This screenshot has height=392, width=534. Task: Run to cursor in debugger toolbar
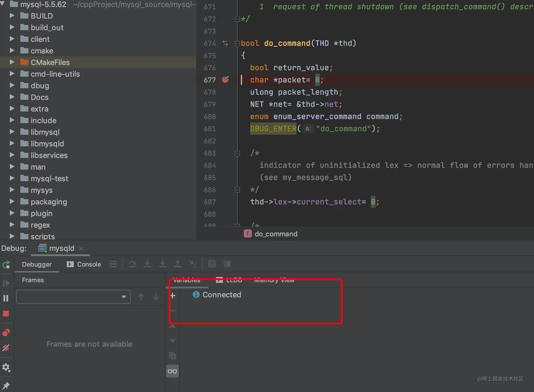(x=193, y=264)
